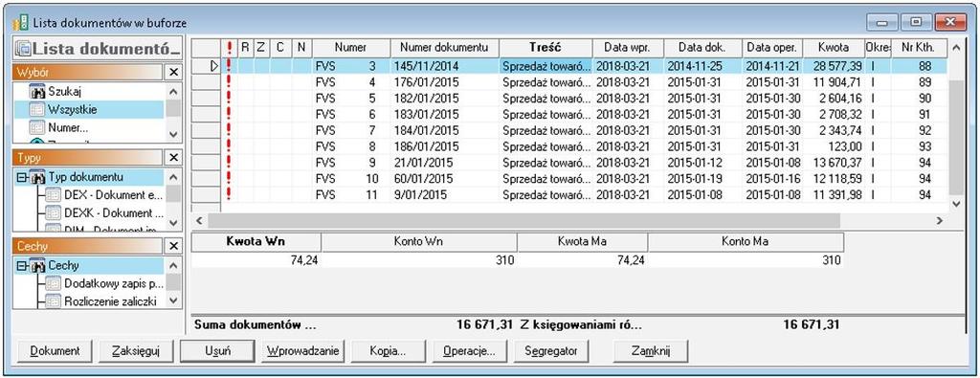Viewport: 980px width, 378px height.
Task: Click row selector for FVS 3
Action: tap(206, 66)
